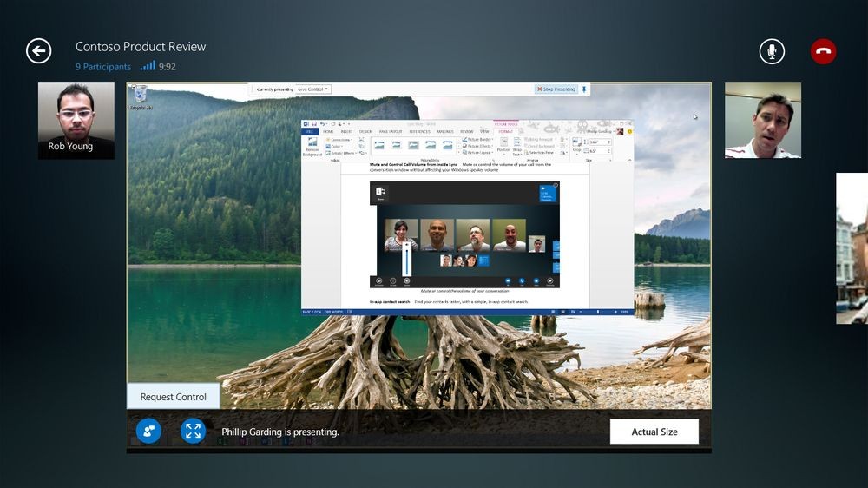Open the Picture Layout dropdown
The image size is (868, 488).
click(x=477, y=153)
